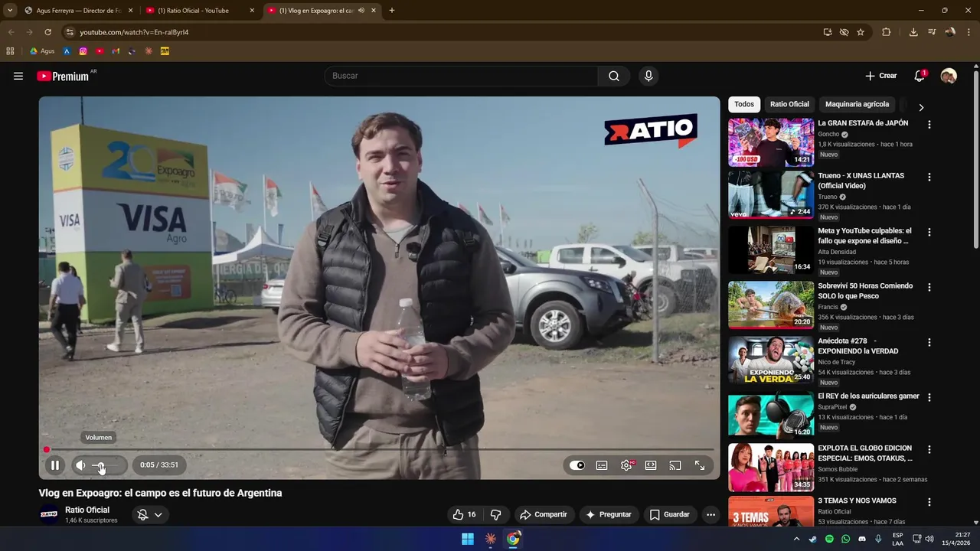Toggle subtitles in the player

tap(602, 465)
